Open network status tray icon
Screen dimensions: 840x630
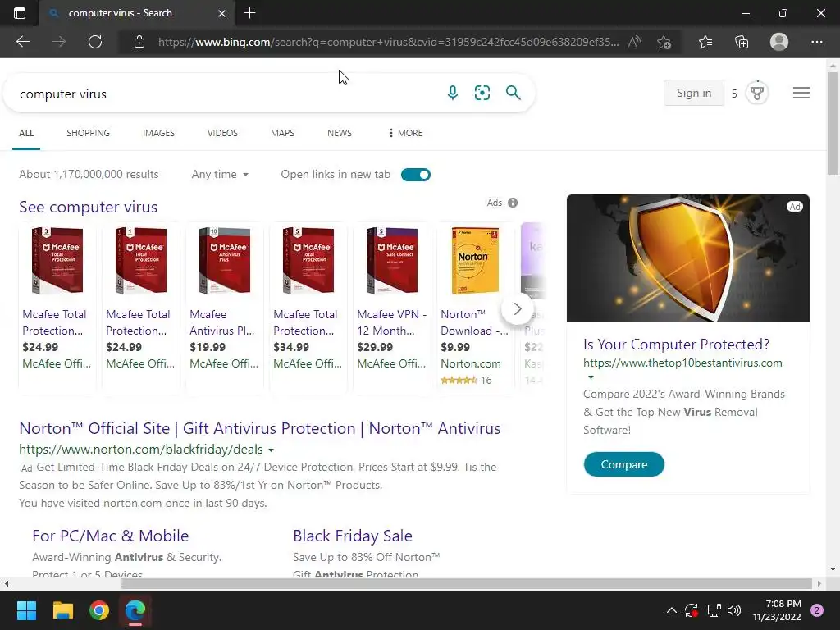pos(714,610)
